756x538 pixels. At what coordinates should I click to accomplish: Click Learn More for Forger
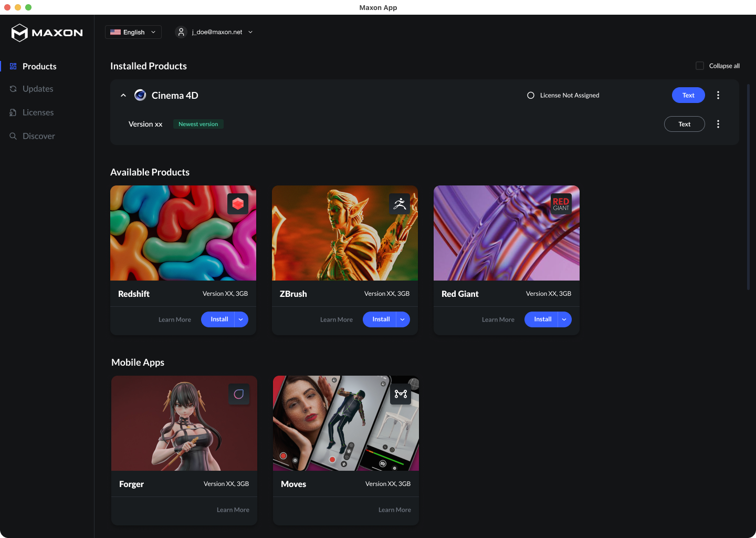(x=233, y=510)
